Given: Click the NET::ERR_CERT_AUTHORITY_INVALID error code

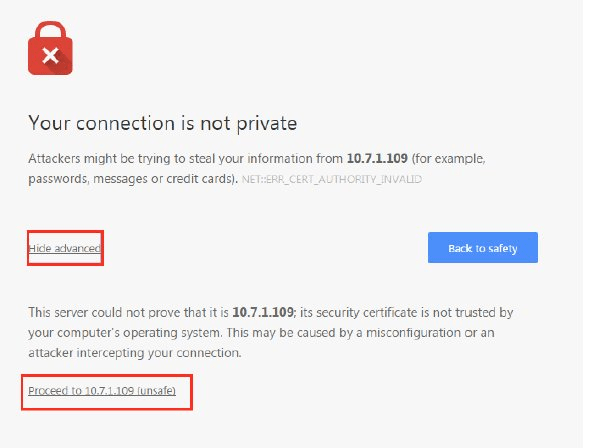Looking at the screenshot, I should pyautogui.click(x=331, y=179).
